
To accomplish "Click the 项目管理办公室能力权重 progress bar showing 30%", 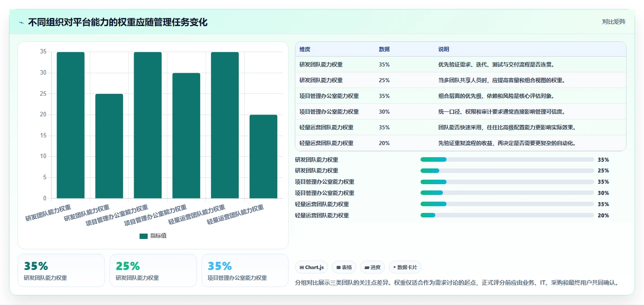I will 507,193.
